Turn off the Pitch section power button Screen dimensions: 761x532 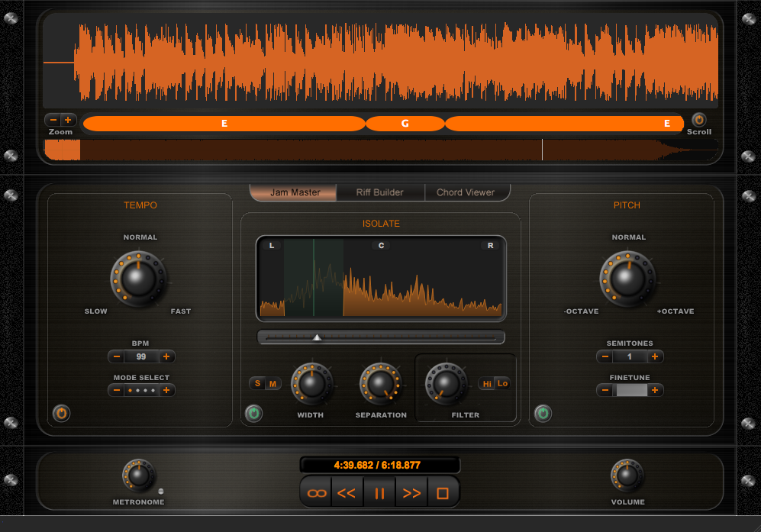(x=543, y=414)
